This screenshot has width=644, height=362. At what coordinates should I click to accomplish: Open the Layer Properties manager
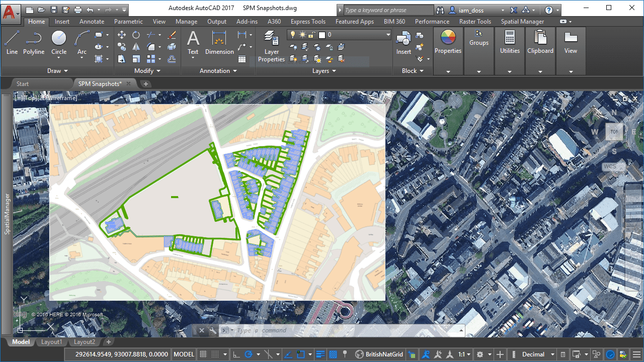[272, 46]
